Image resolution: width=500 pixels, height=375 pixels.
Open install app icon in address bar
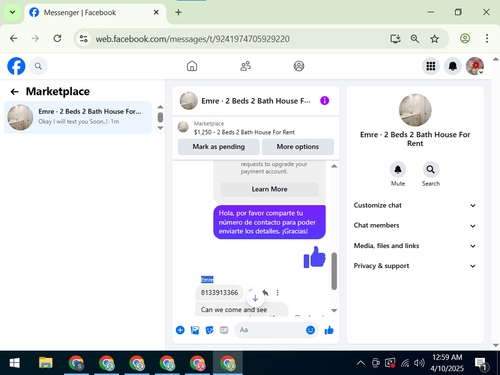395,39
